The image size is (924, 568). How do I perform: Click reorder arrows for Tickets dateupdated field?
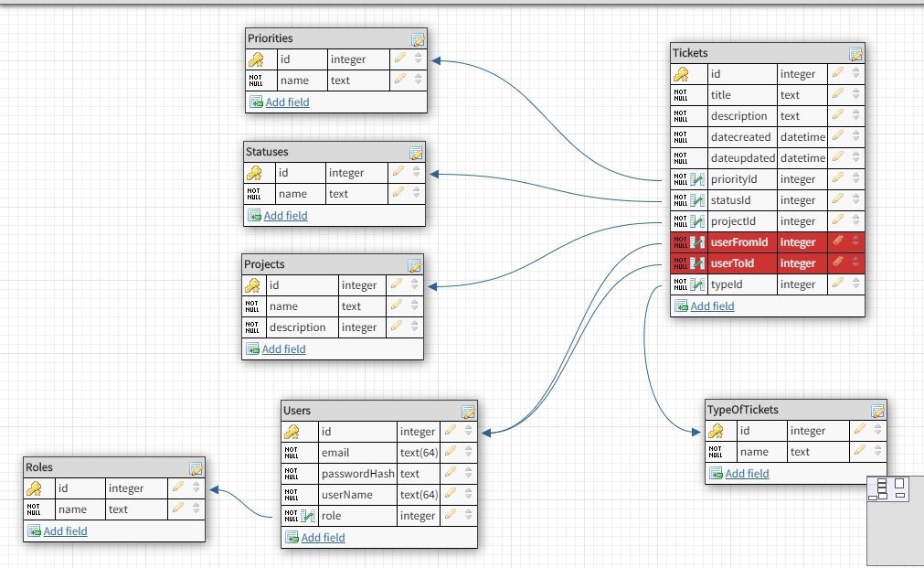click(x=855, y=157)
